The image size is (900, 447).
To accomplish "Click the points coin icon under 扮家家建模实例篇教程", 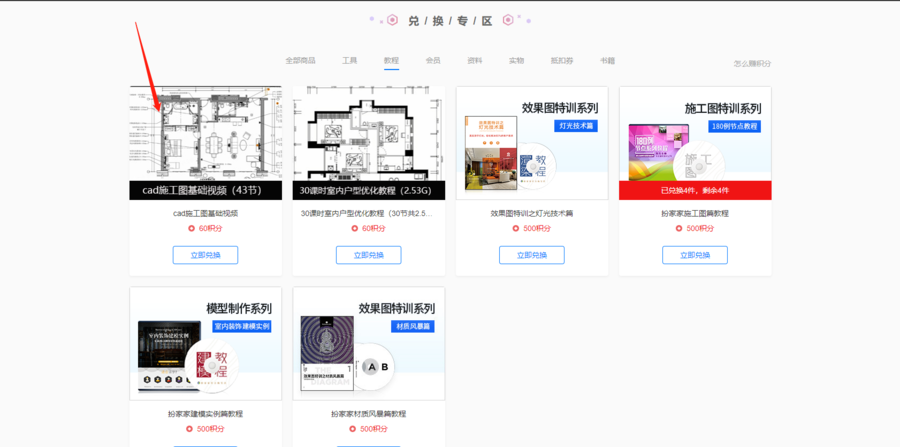I will click(x=190, y=429).
